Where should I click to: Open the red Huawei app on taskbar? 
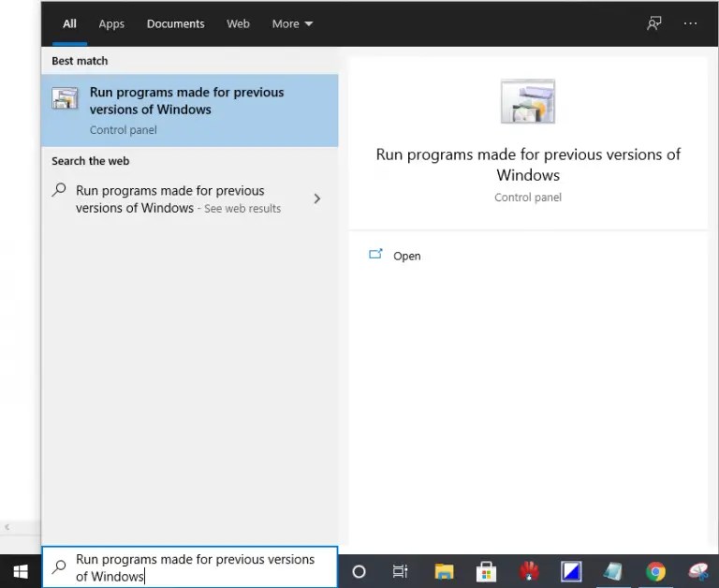pos(529,571)
